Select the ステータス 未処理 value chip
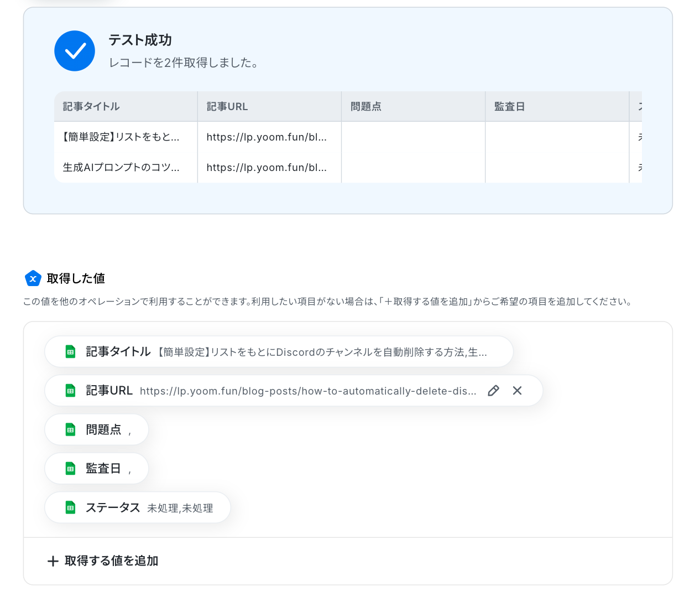 pos(149,507)
